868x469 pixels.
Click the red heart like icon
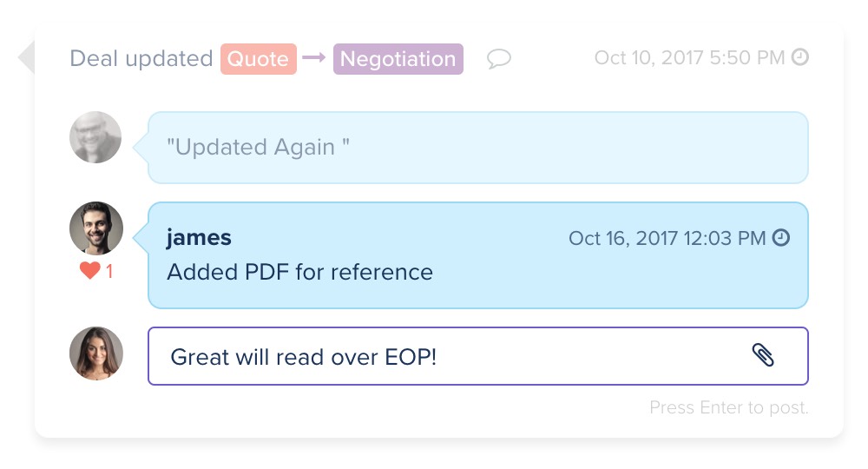pyautogui.click(x=89, y=270)
